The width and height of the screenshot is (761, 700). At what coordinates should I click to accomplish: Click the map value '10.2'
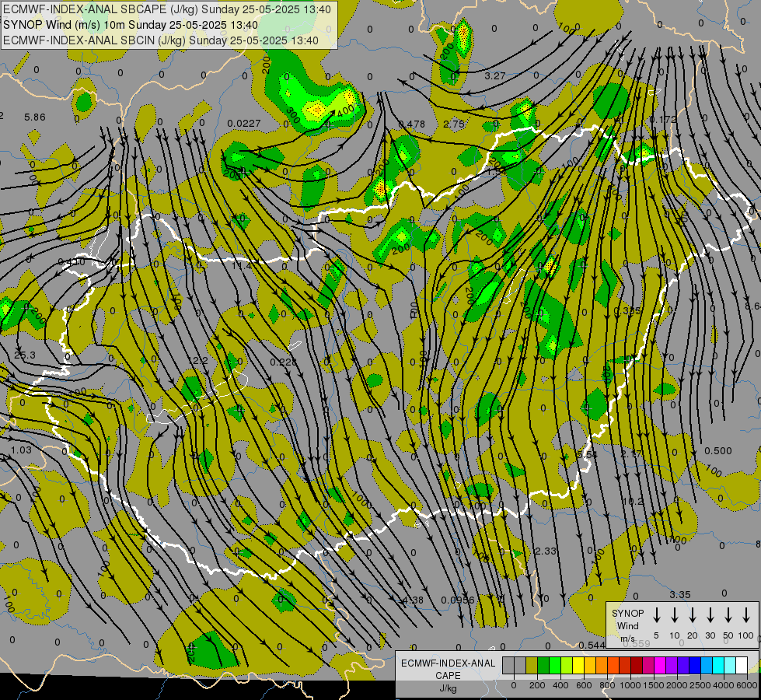[x=633, y=502]
